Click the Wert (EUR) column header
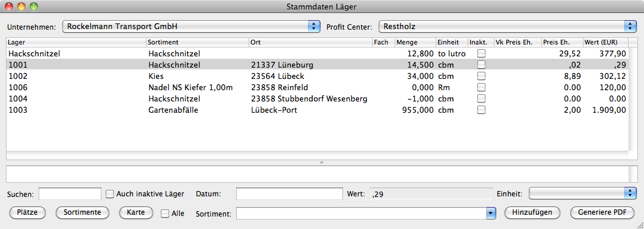This screenshot has width=644, height=229. (x=606, y=42)
